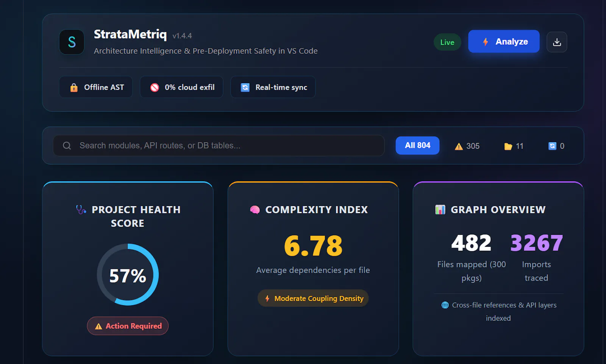
Task: Click the COMPLEXITY INDEX heading
Action: (317, 209)
